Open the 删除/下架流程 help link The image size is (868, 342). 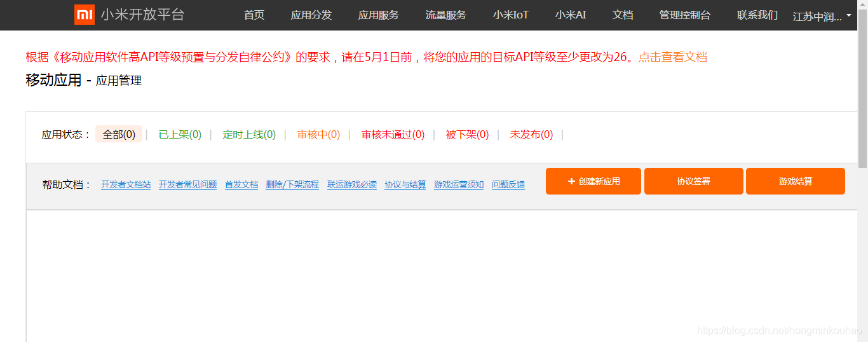click(292, 184)
